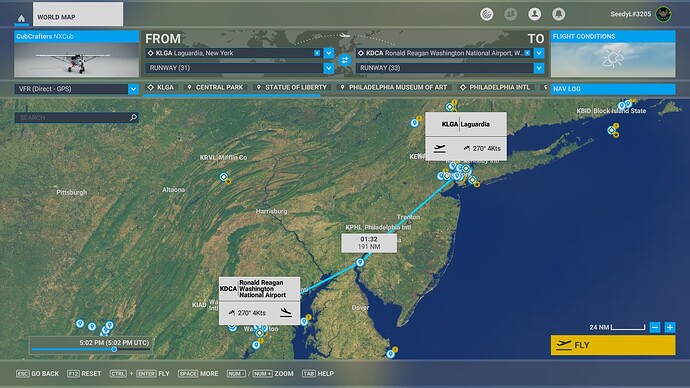Screen dimensions: 690x388
Task: Zoom in the map with plus button
Action: (670, 327)
